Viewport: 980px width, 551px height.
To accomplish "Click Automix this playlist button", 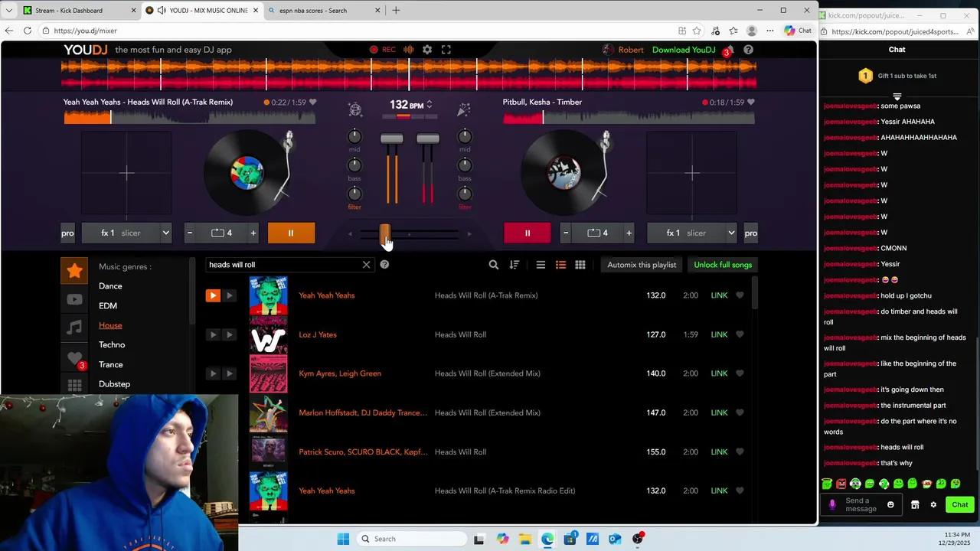I will (x=642, y=265).
